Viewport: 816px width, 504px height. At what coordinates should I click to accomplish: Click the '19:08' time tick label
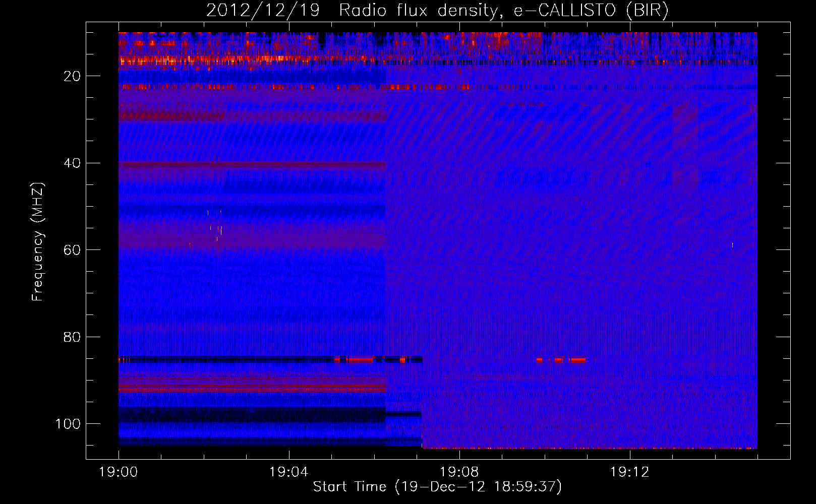[x=459, y=472]
